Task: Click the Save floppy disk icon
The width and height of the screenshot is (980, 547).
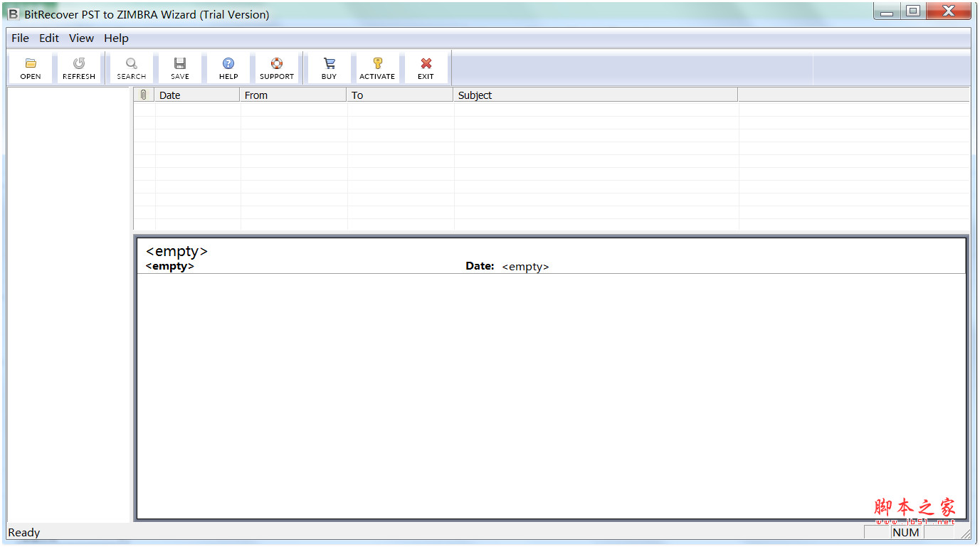Action: (x=180, y=64)
